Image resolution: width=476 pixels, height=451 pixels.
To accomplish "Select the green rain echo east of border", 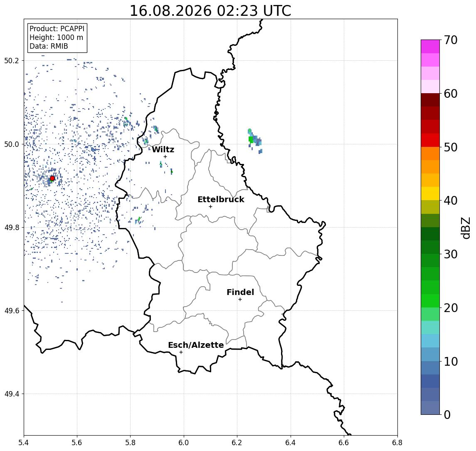I will point(251,139).
